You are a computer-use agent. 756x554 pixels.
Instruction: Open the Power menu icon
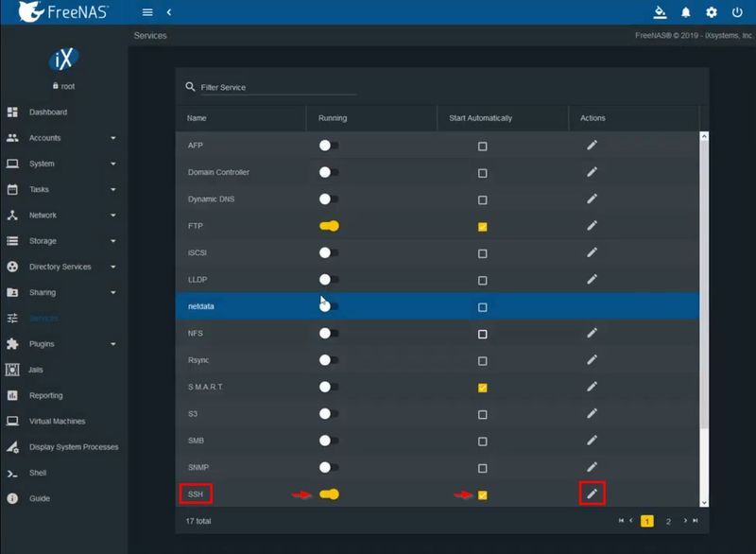pos(738,12)
